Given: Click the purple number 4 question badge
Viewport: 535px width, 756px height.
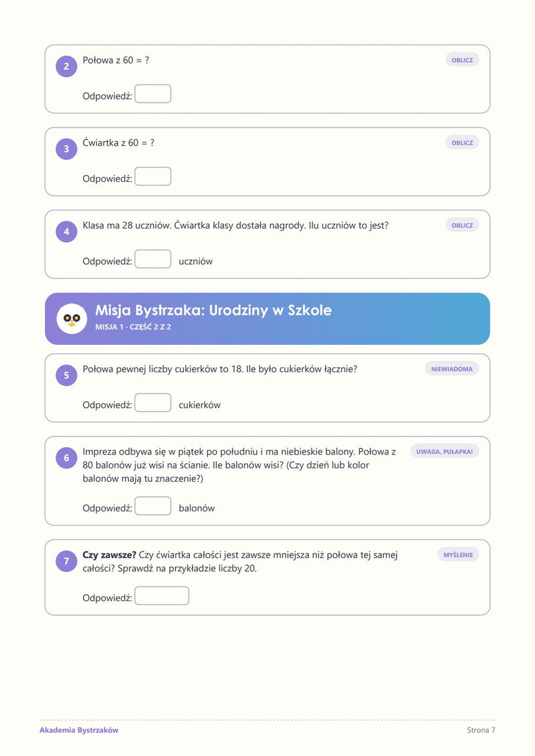Looking at the screenshot, I should pos(67,231).
